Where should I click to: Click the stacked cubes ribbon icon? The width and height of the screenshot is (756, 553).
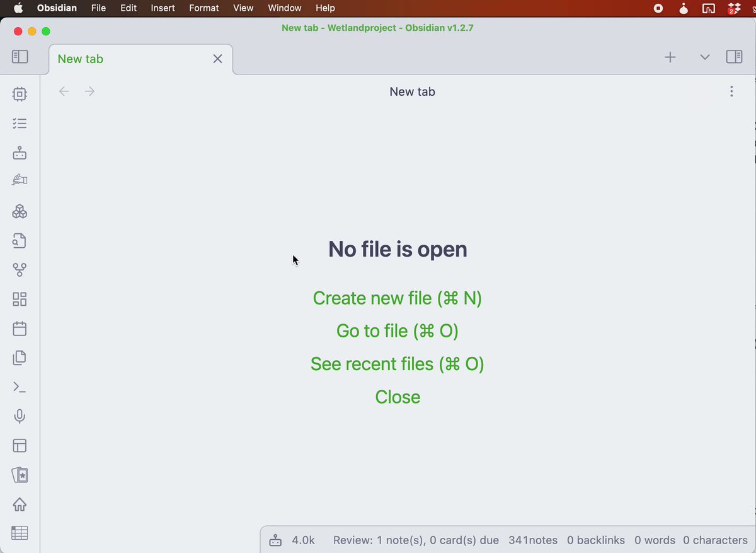20,211
